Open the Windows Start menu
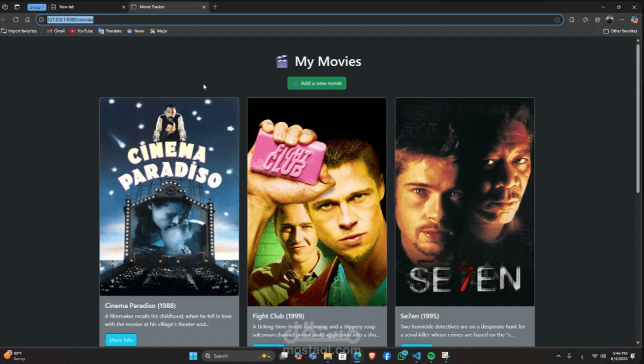The height and width of the screenshot is (364, 644). tap(193, 356)
